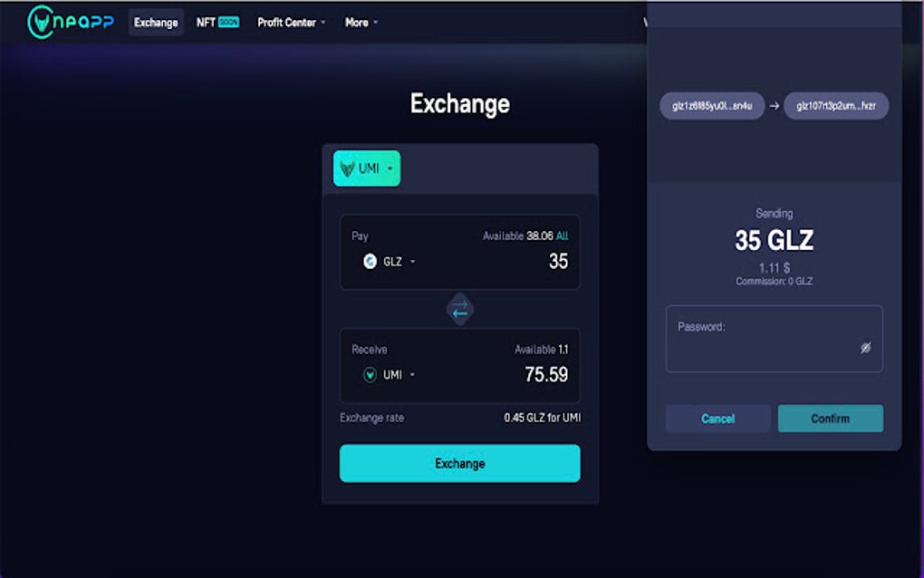This screenshot has width=924, height=578.
Task: Click the UMI token icon above Pay panel
Action: [x=349, y=169]
